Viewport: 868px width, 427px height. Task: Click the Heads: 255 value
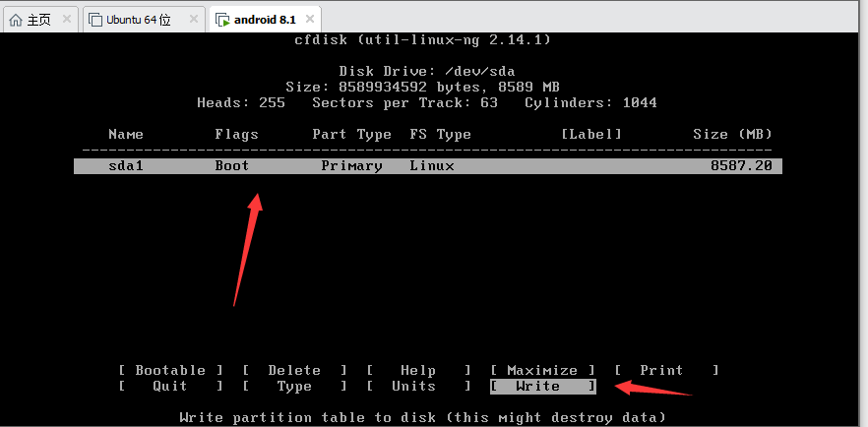(241, 103)
